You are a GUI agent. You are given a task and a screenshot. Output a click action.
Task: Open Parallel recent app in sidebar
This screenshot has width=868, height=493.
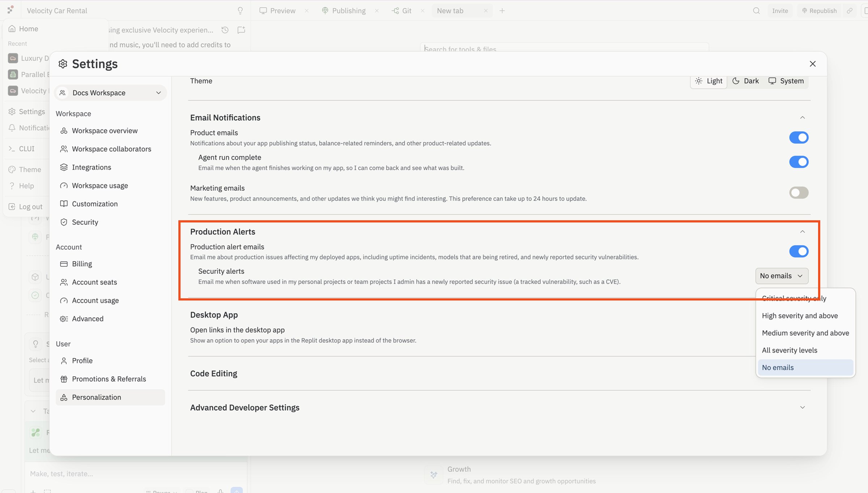28,75
